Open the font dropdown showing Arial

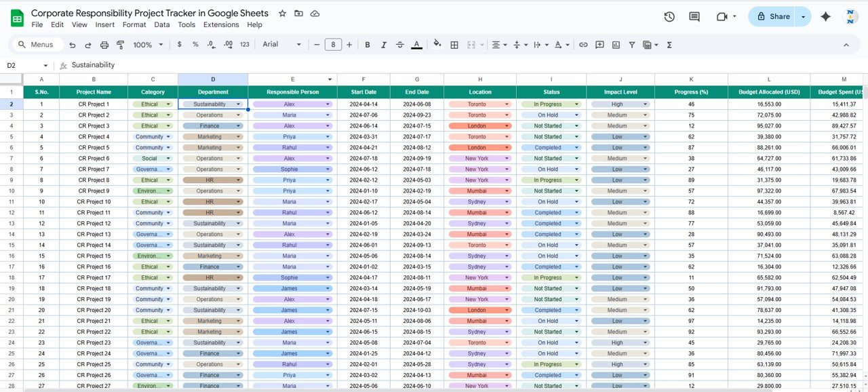click(x=281, y=44)
